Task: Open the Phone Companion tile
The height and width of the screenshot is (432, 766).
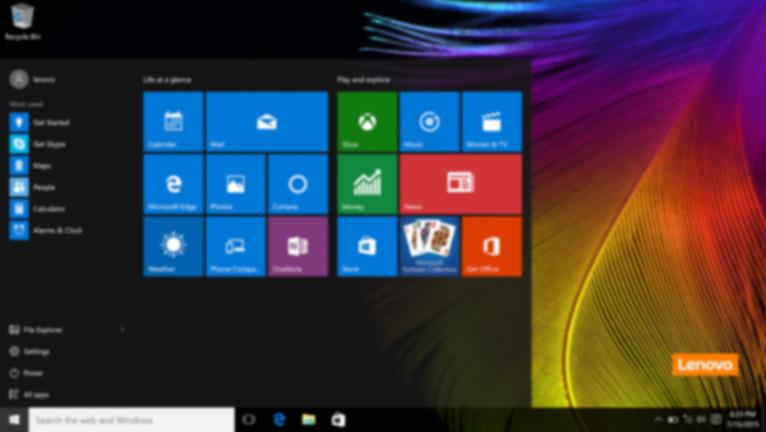Action: coord(235,246)
